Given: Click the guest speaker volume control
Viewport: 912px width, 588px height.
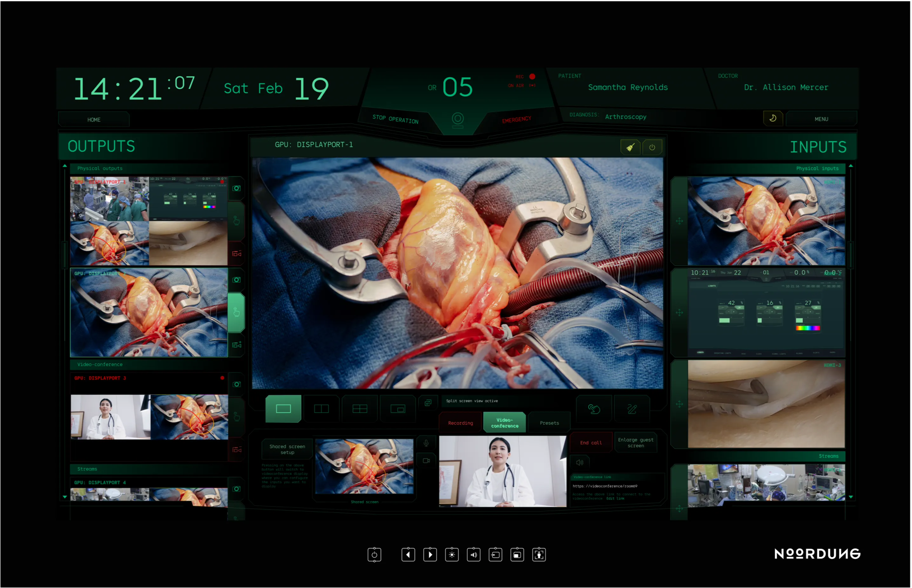Looking at the screenshot, I should click(579, 463).
